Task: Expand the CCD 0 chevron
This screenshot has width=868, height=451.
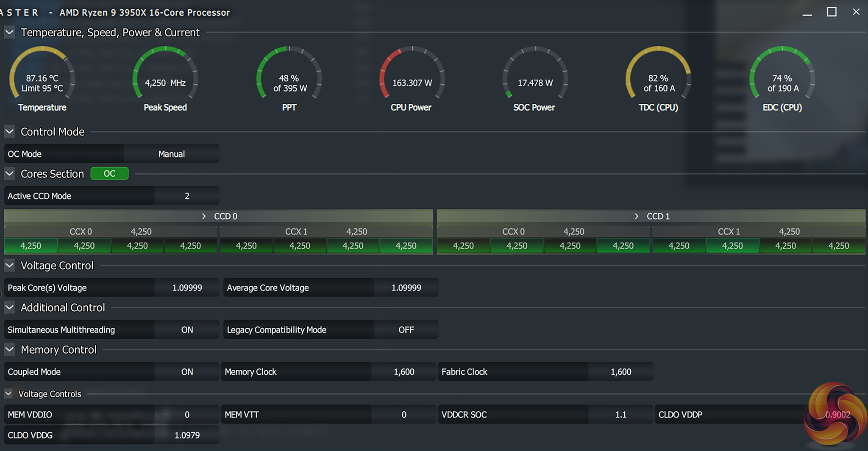Action: [x=204, y=216]
